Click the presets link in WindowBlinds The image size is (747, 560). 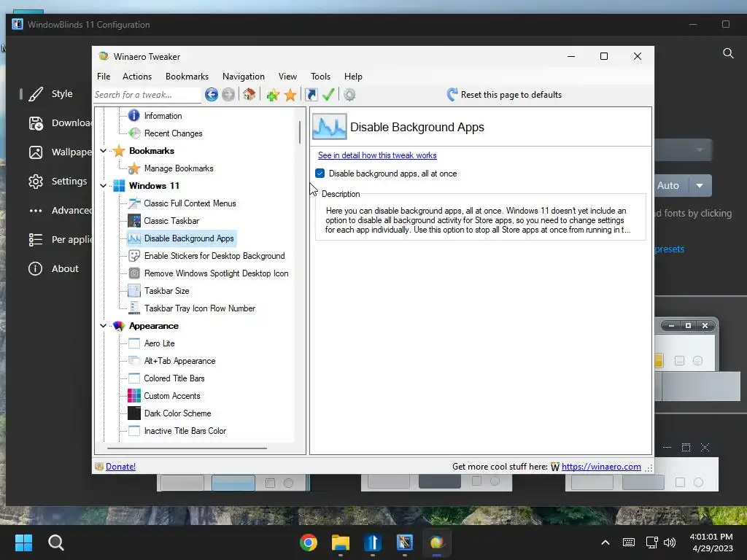[670, 249]
